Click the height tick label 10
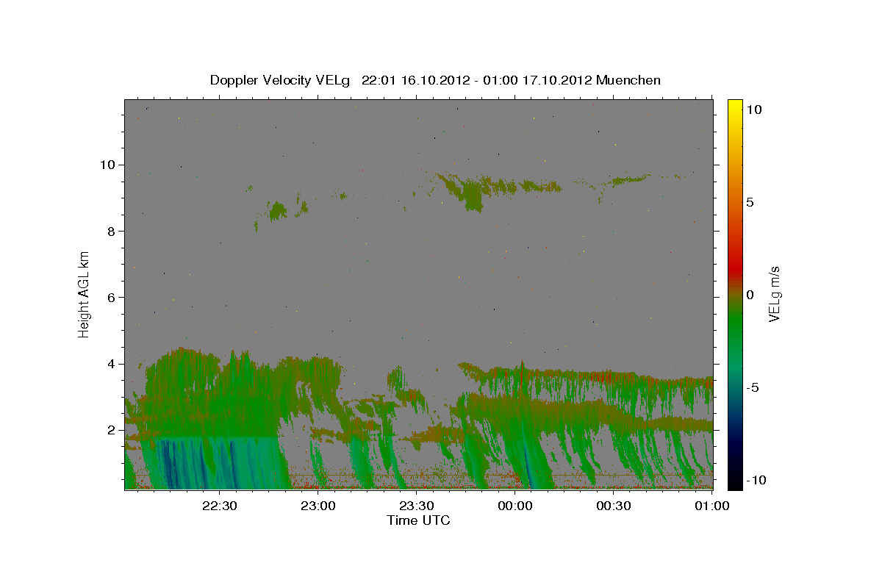The width and height of the screenshot is (882, 588). (x=108, y=164)
